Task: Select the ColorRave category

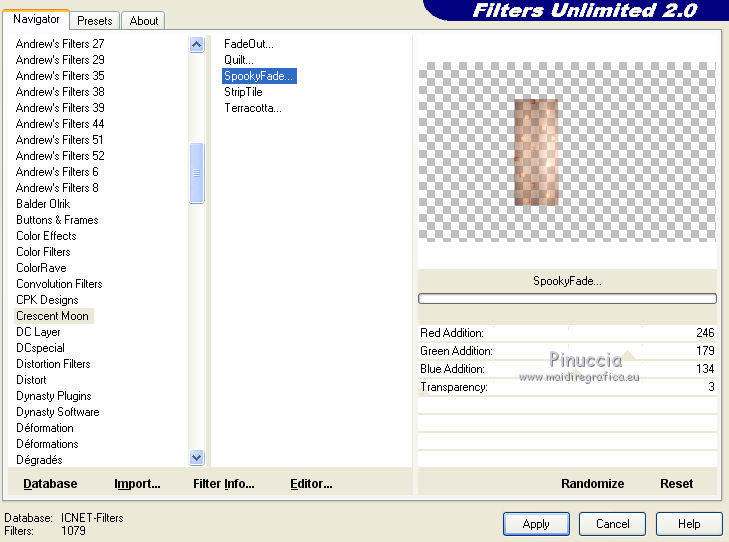Action: click(41, 268)
